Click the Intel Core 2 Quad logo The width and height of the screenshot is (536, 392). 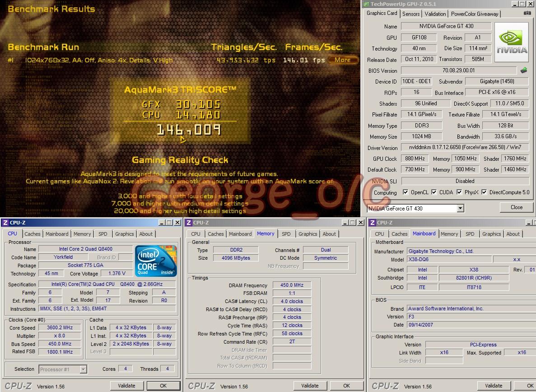click(x=156, y=261)
